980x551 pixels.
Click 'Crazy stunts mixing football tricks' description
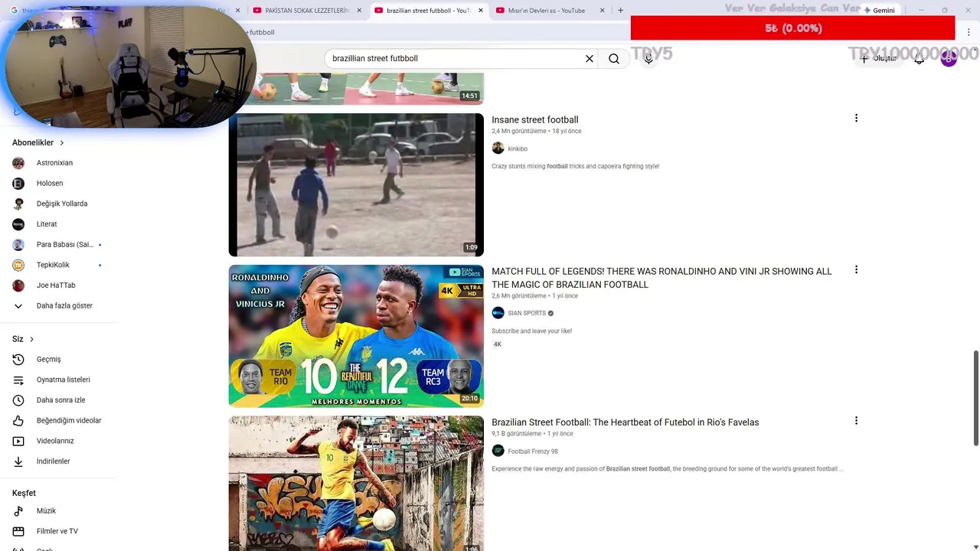tap(575, 166)
